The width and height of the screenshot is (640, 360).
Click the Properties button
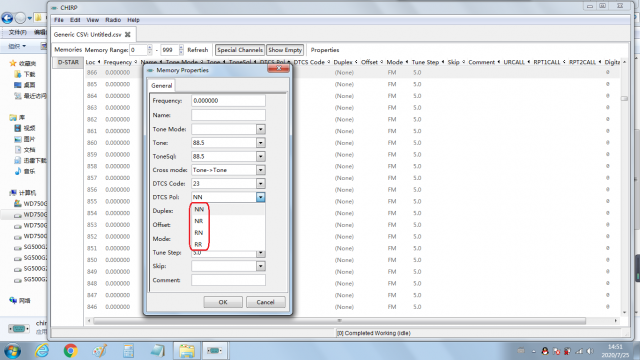pyautogui.click(x=325, y=50)
